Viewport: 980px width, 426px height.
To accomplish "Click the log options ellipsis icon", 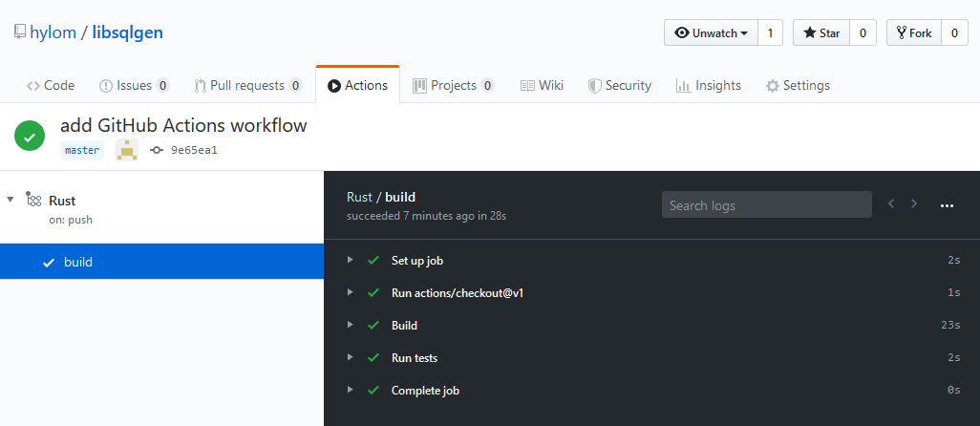I will coord(947,204).
